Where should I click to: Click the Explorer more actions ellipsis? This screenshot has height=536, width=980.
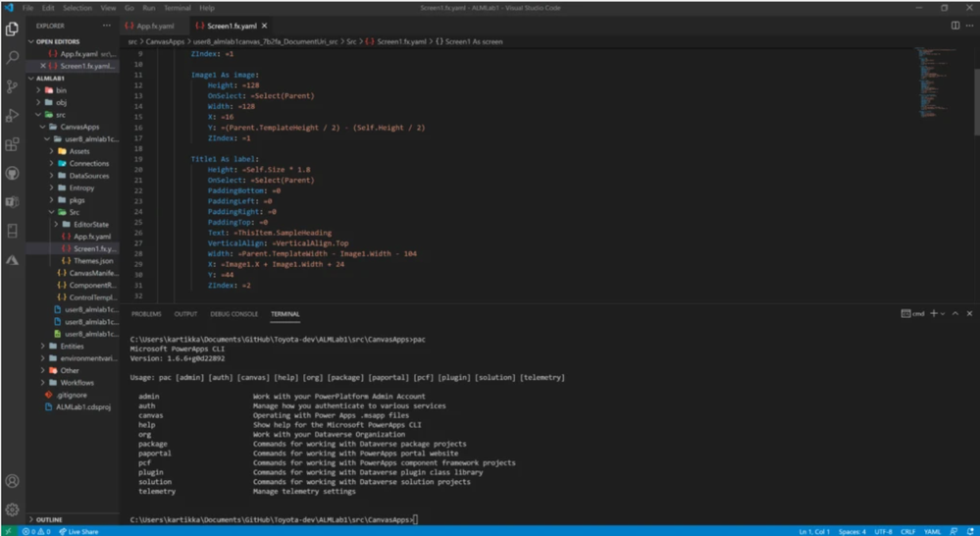(x=107, y=26)
